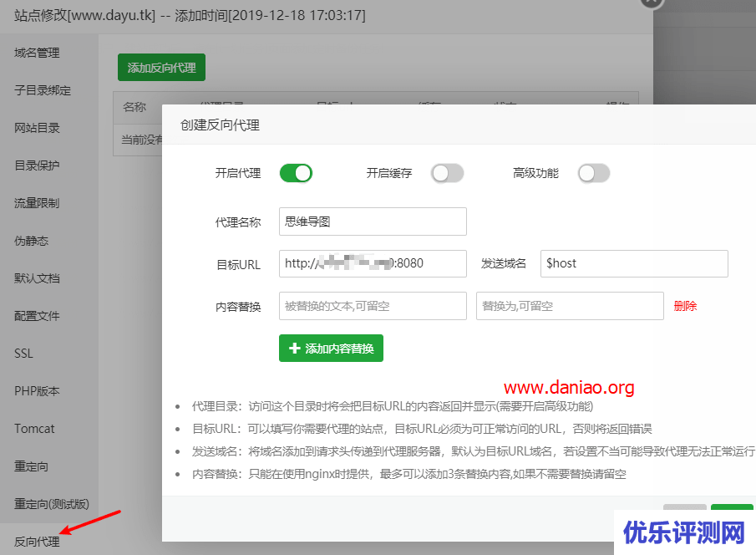This screenshot has height=555, width=756.
Task: Open the 子目录绑定 menu item
Action: (43, 90)
